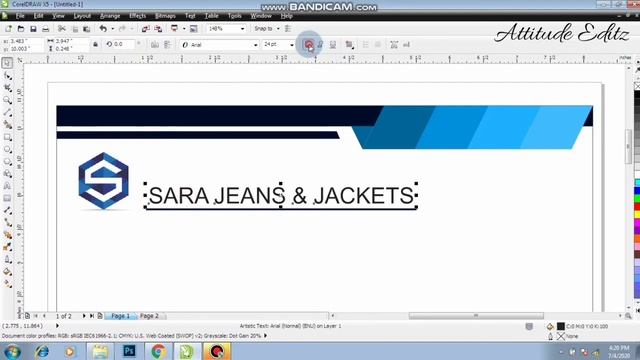Select the Rectangle tool in the toolbox
This screenshot has width=640, height=360.
pos(7,138)
